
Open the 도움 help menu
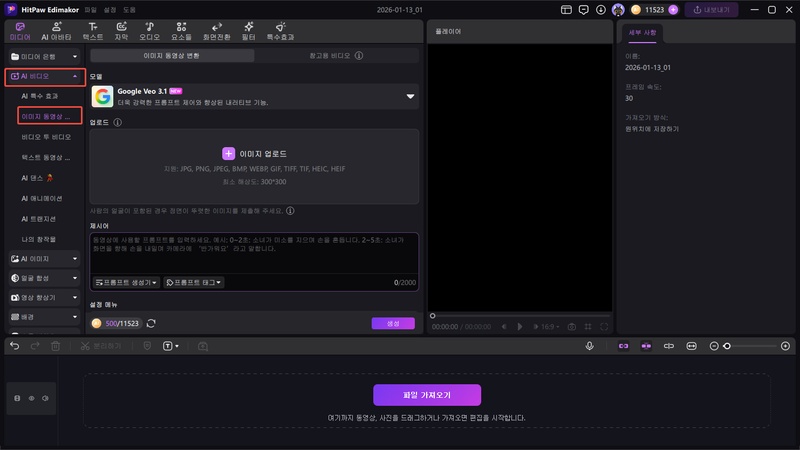point(129,10)
